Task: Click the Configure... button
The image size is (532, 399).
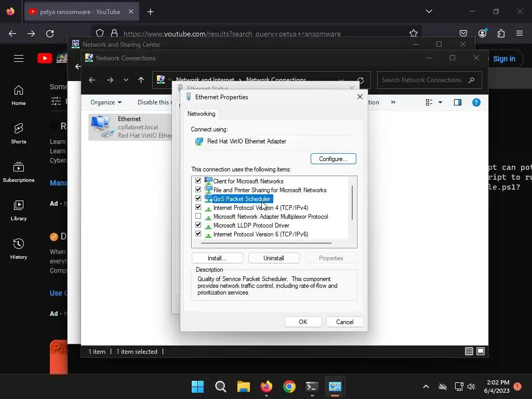Action: [333, 159]
